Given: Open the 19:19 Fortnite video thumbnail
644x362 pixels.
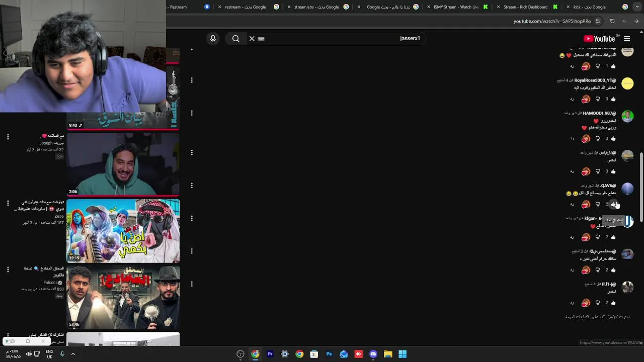Looking at the screenshot, I should (x=123, y=231).
